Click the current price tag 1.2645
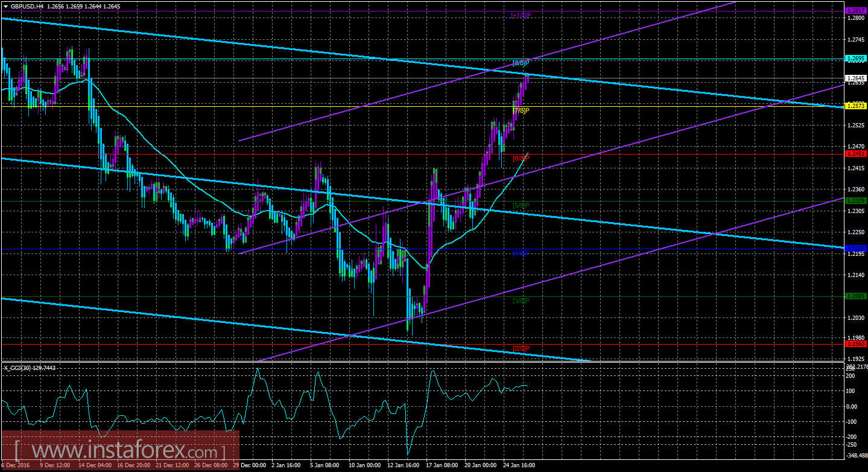Viewport: 868px width, 472px height. pos(855,78)
